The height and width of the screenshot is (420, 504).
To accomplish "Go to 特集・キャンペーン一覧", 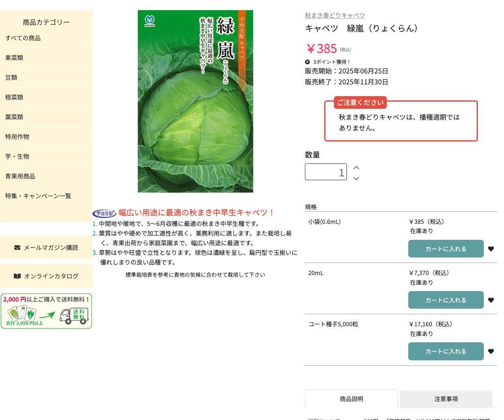I will coord(38,196).
